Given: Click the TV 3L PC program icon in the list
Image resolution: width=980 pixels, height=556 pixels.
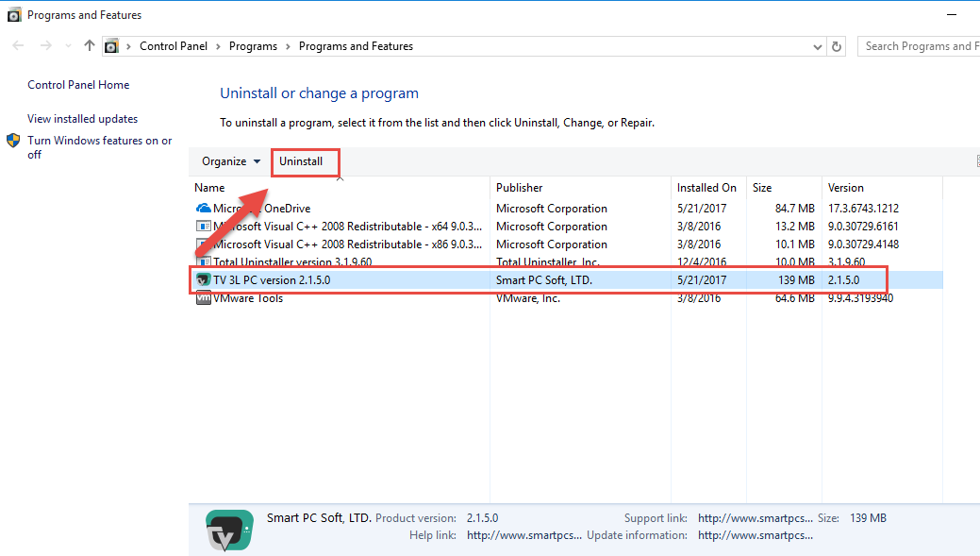Looking at the screenshot, I should point(203,280).
